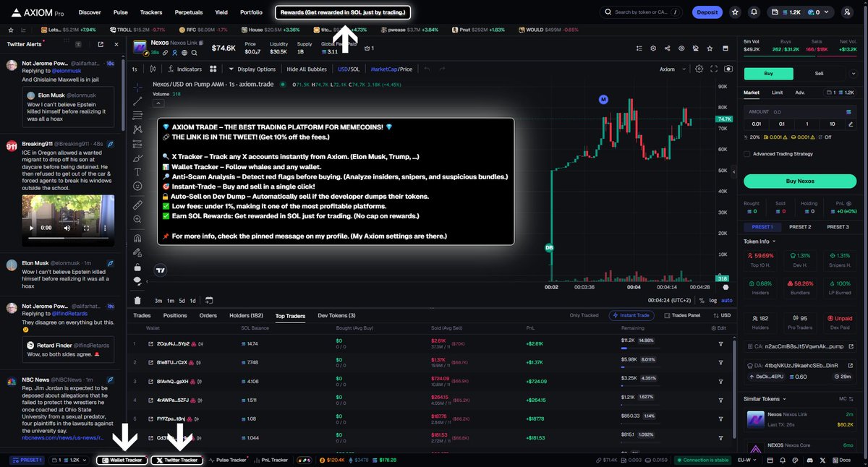Open the Dev Tokens (3) tab
The image size is (868, 467).
(336, 316)
